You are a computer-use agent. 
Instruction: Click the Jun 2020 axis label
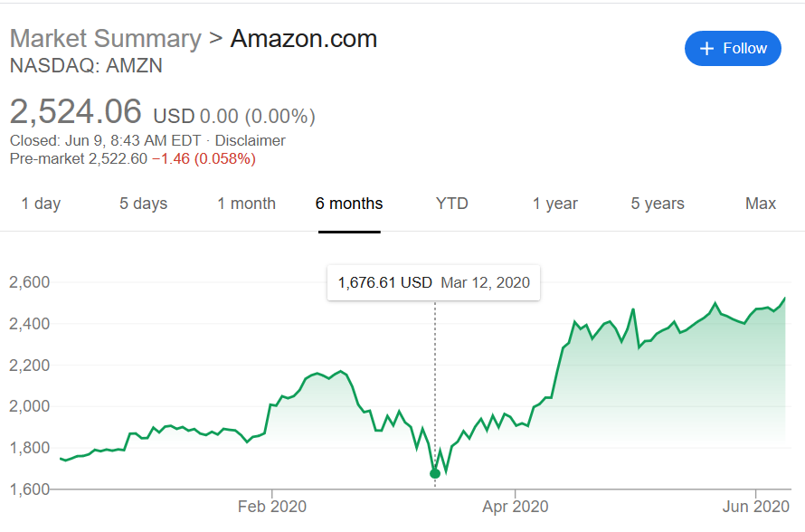(756, 507)
